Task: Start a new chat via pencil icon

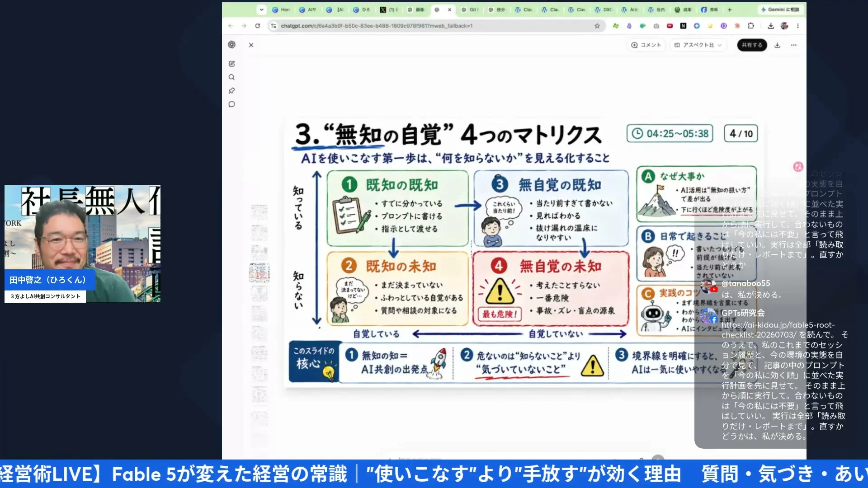Action: coord(231,64)
